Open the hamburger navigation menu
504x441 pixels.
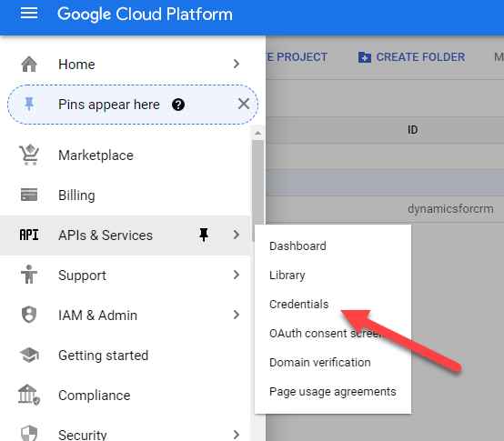pyautogui.click(x=29, y=14)
